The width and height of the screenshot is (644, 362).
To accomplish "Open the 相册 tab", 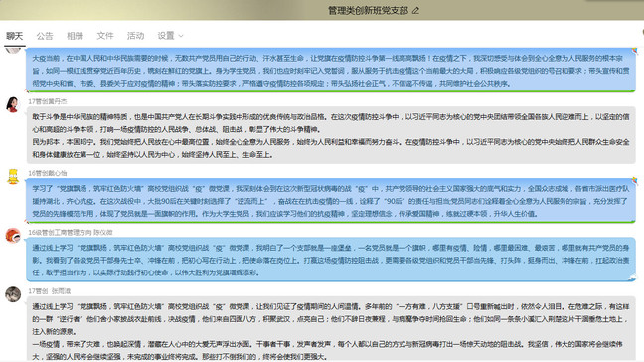I will coord(76,36).
